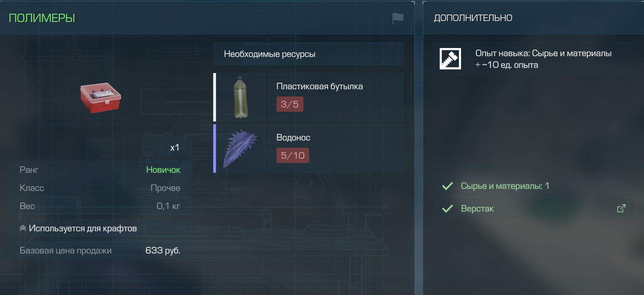This screenshot has width=644, height=295.
Task: Click the Верстак requirement link
Action: pyautogui.click(x=477, y=209)
